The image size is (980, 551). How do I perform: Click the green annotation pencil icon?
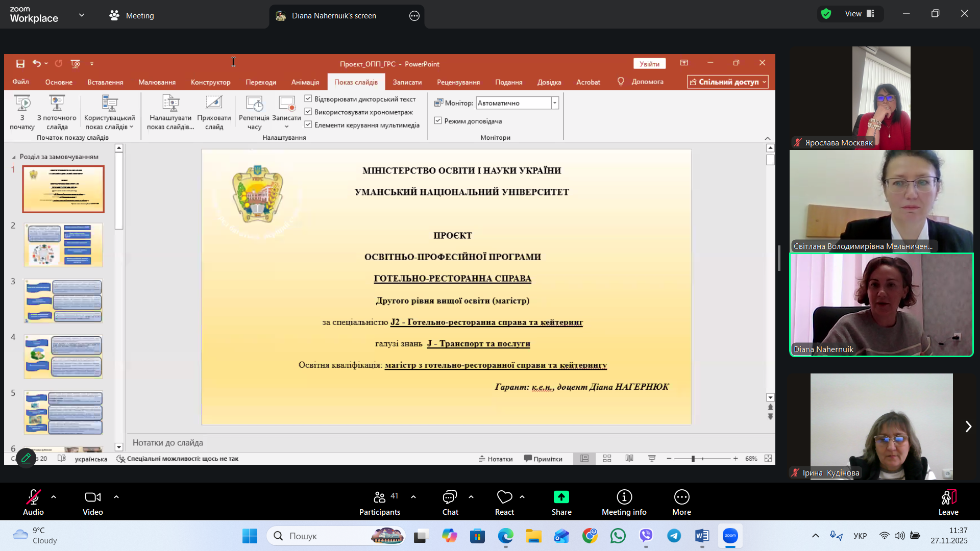26,458
